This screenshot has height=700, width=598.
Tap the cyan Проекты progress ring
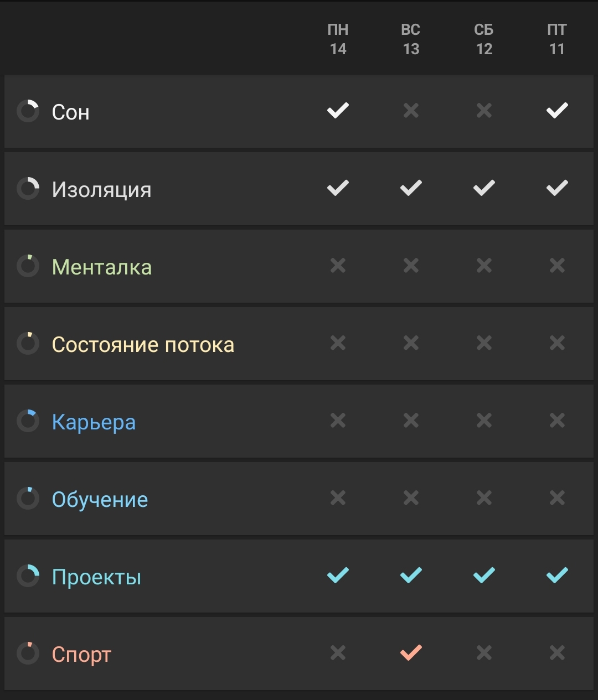pyautogui.click(x=28, y=576)
